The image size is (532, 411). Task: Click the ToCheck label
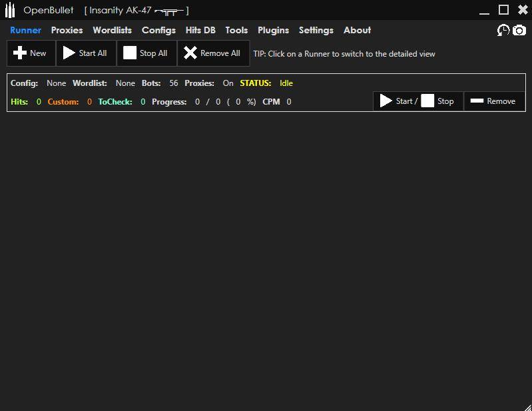click(x=115, y=102)
